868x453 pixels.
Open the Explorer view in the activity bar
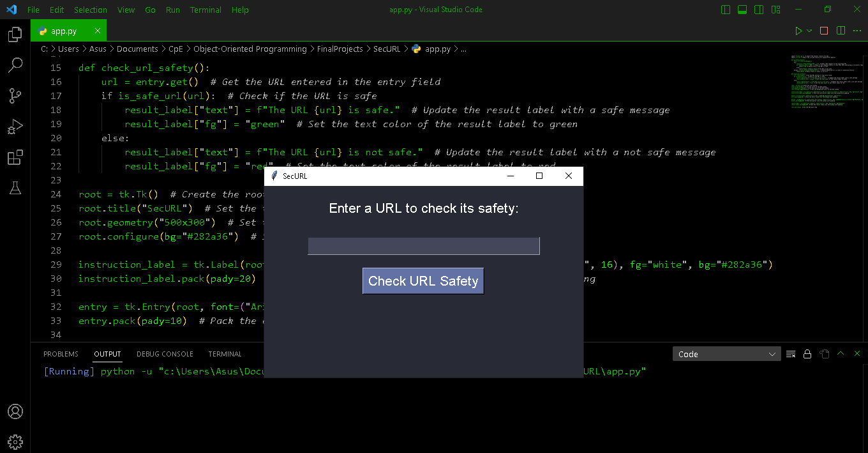click(15, 35)
